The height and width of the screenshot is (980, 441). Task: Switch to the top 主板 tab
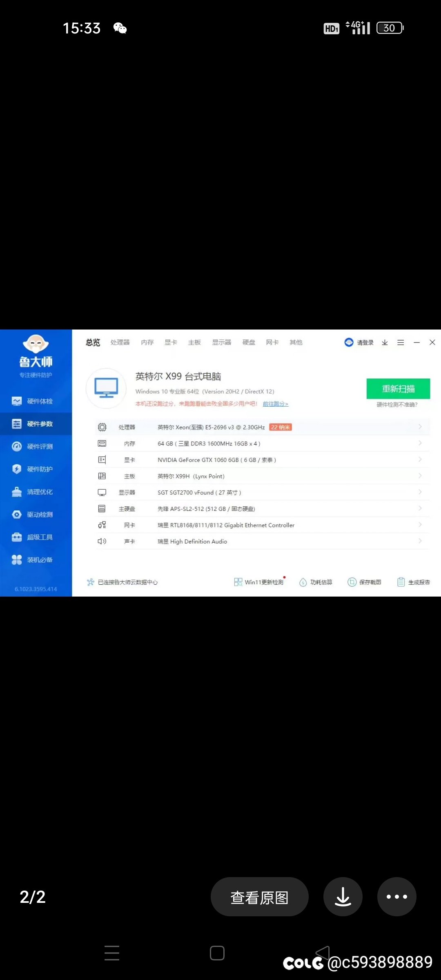click(195, 343)
